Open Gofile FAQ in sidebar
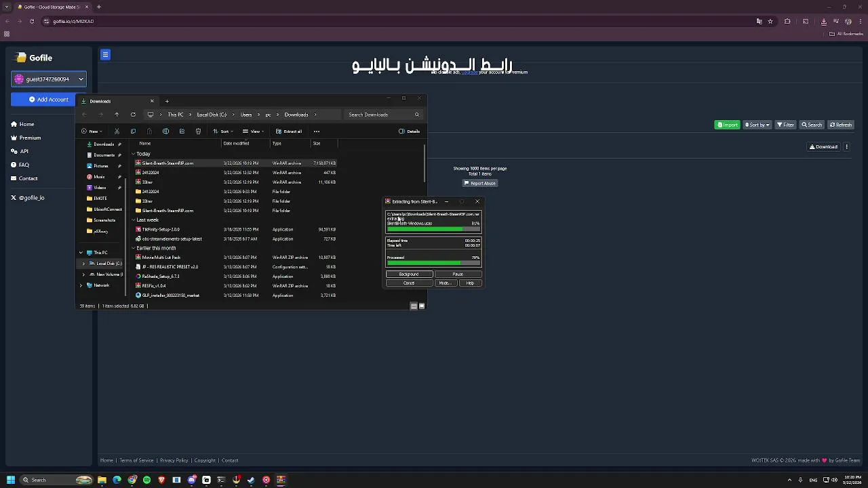 click(x=20, y=165)
